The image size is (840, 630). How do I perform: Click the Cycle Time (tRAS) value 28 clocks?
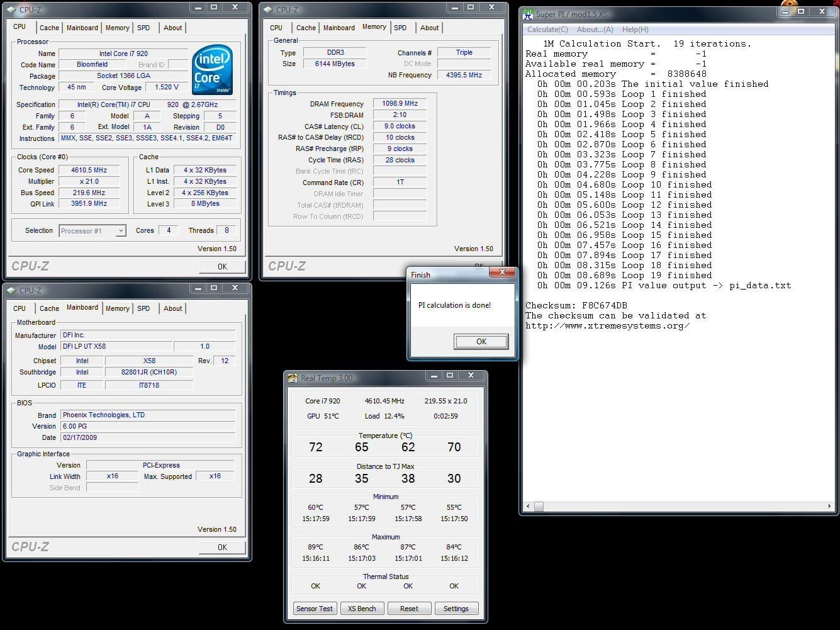[x=400, y=160]
